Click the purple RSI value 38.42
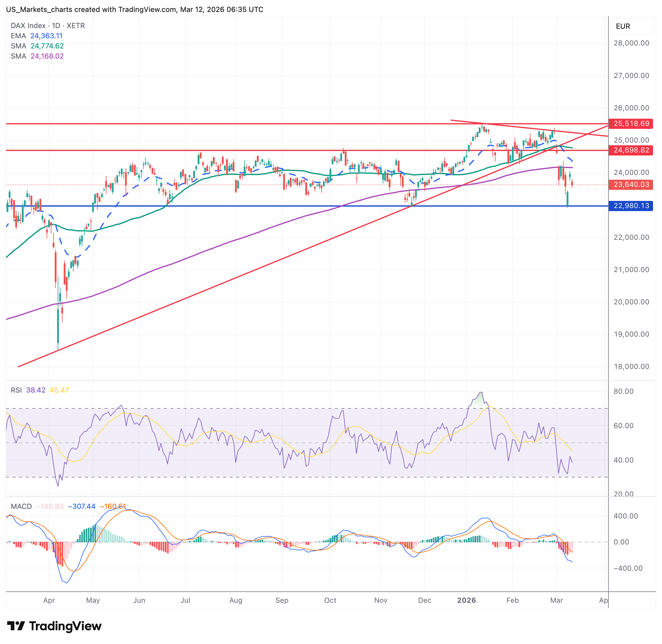The height and width of the screenshot is (644, 662). [x=36, y=390]
